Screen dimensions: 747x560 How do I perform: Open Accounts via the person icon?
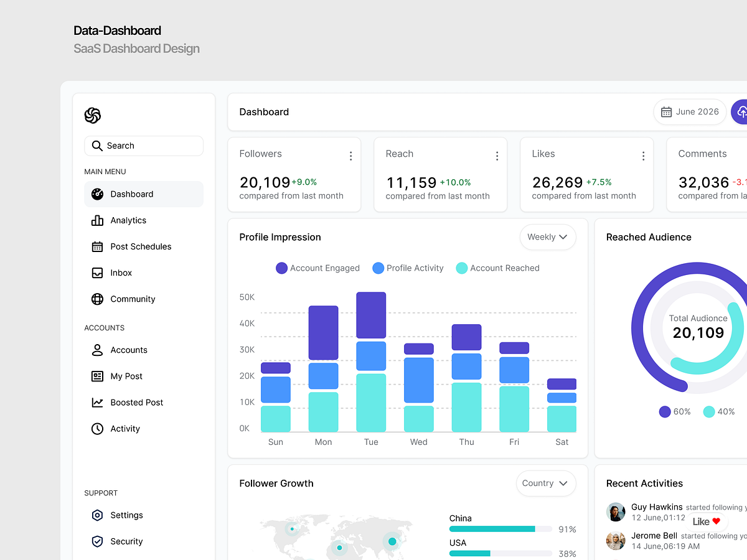(x=97, y=350)
